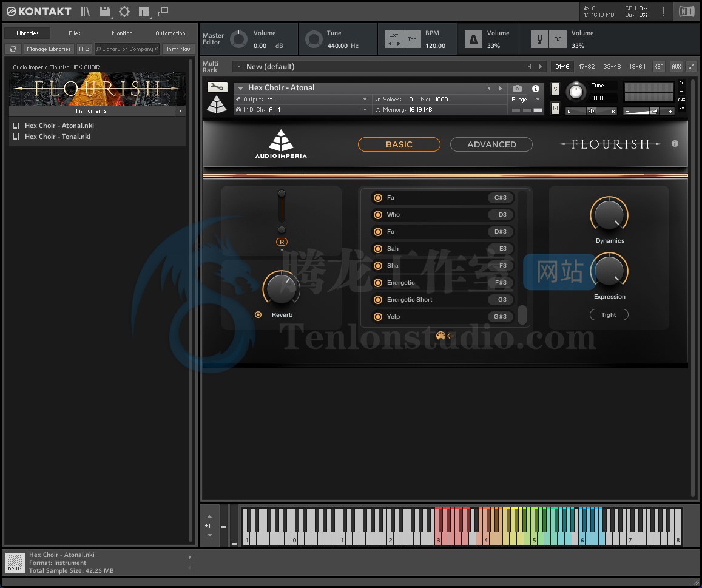702x588 pixels.
Task: Toggle the Reverb on/off button
Action: [x=258, y=315]
